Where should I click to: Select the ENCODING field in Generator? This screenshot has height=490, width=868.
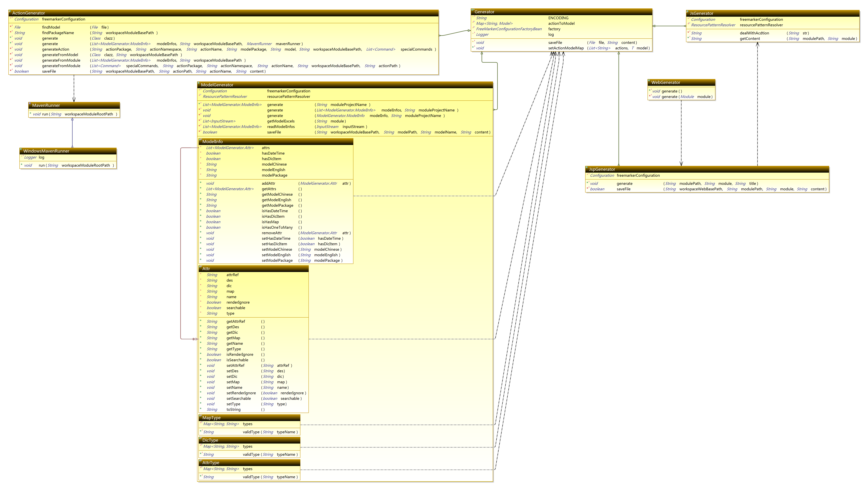[x=561, y=18]
